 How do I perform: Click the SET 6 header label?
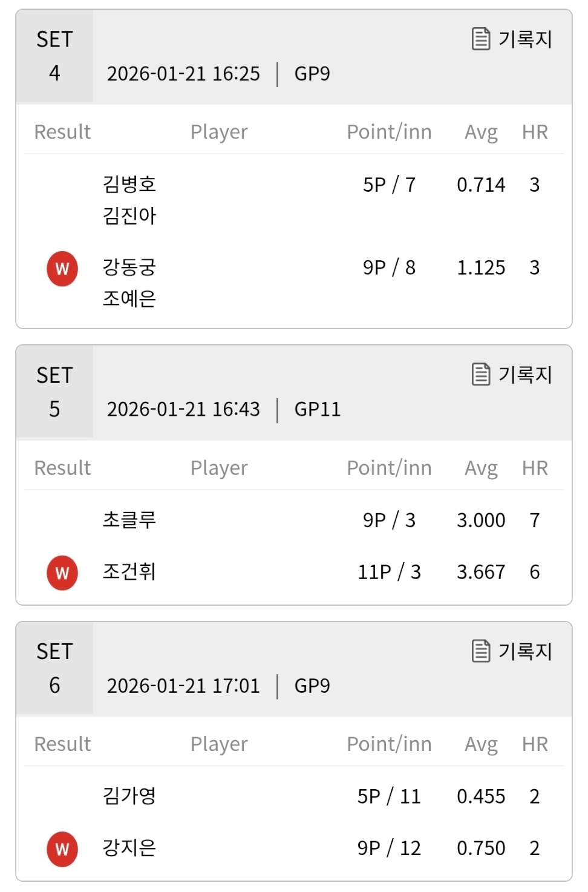coord(54,668)
